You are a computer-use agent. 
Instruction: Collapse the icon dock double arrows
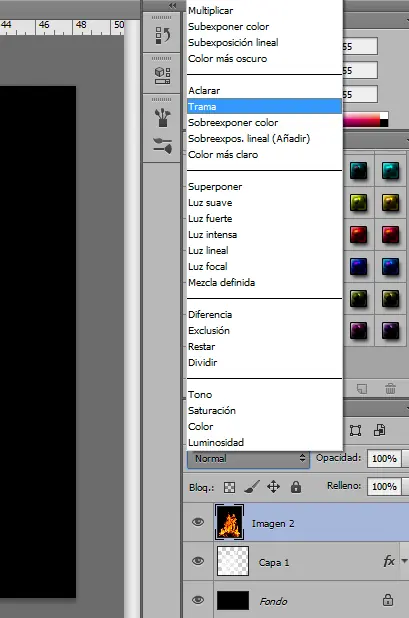click(x=172, y=5)
